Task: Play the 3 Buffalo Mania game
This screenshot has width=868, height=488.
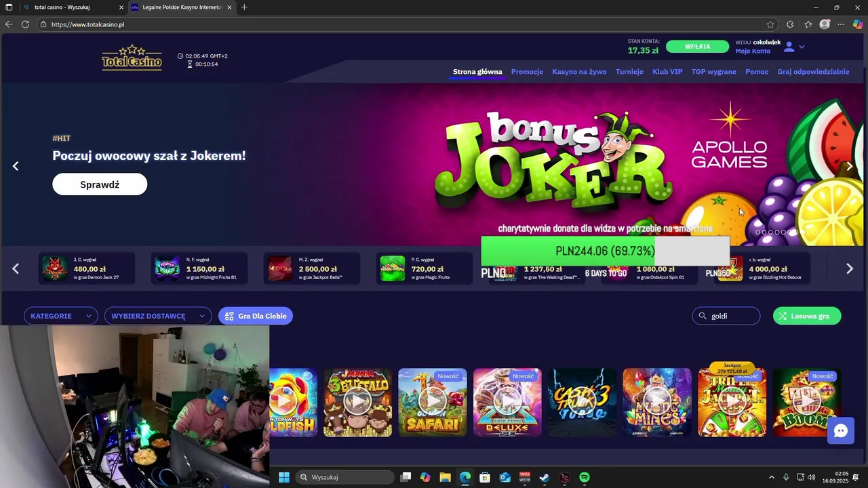Action: point(358,403)
